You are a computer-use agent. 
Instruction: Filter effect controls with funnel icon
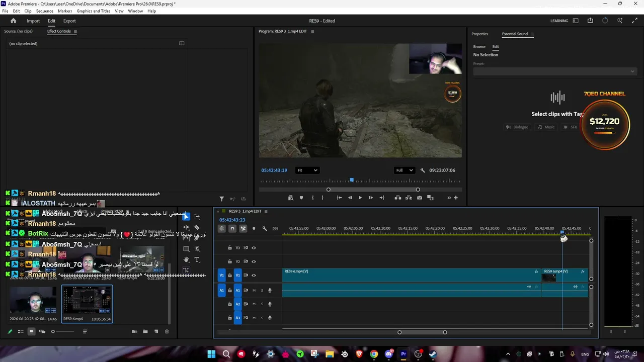tap(221, 199)
